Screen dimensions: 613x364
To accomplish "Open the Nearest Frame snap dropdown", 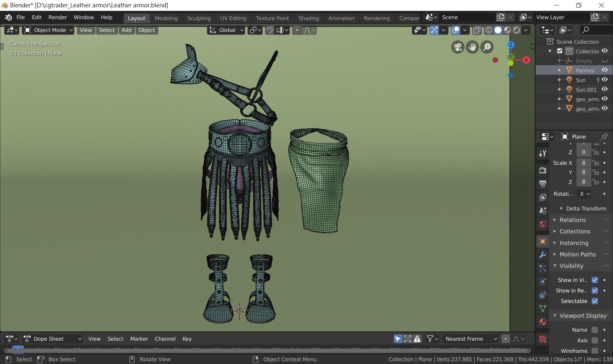I will click(x=470, y=339).
